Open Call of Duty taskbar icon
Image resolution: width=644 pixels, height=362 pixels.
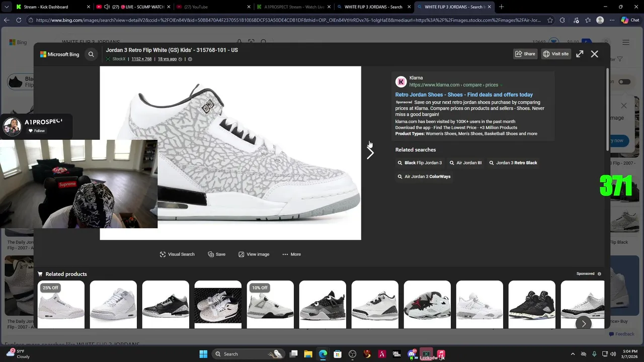click(x=396, y=354)
